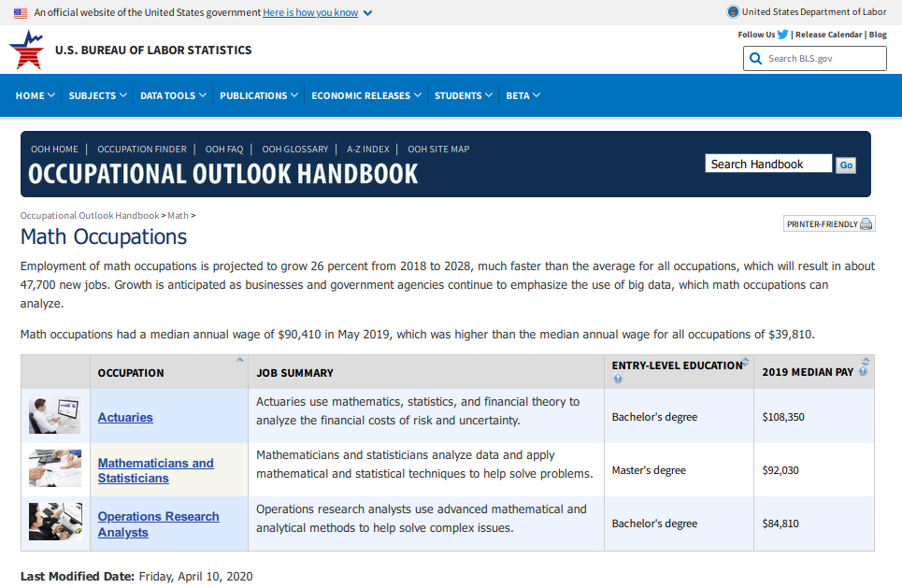Click the search magnifier icon
This screenshot has height=588, width=902.
(756, 59)
